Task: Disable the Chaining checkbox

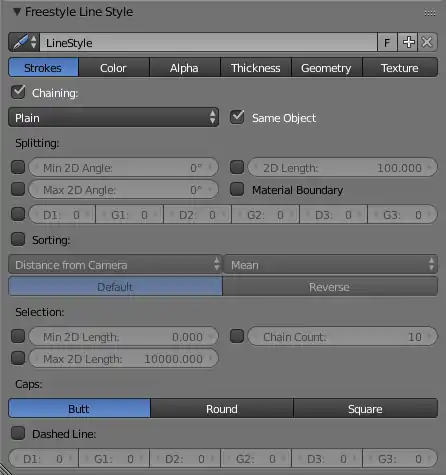Action: coord(18,92)
